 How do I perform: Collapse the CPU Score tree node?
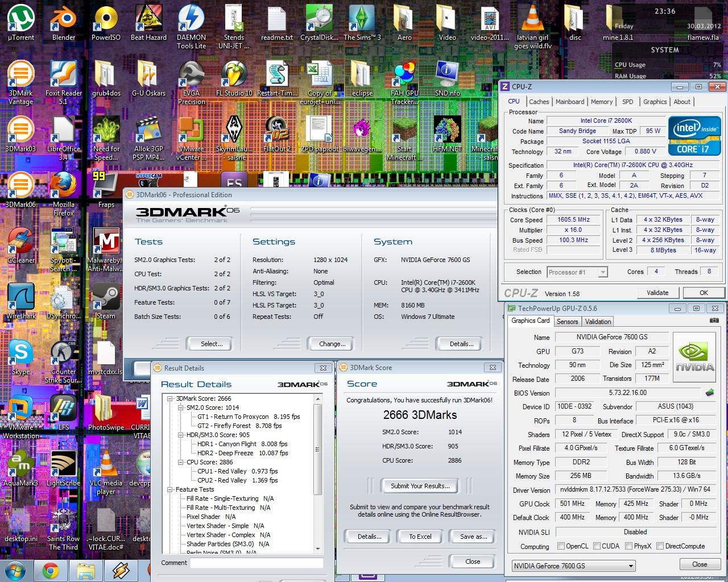click(x=181, y=462)
